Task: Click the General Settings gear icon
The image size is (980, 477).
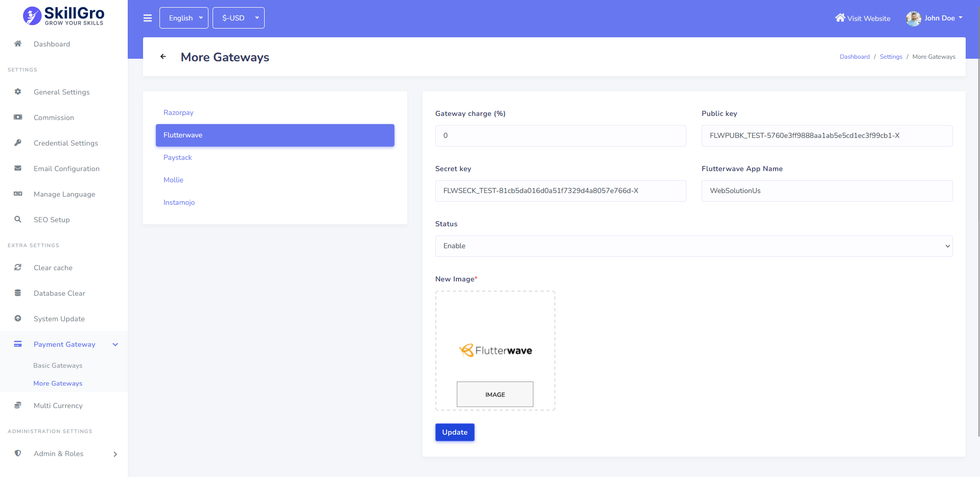Action: 18,92
